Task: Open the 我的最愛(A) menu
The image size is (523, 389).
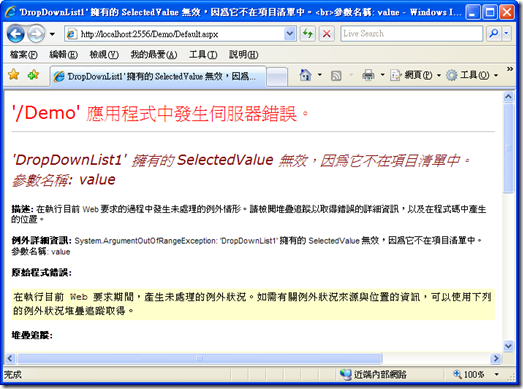Action: (154, 54)
